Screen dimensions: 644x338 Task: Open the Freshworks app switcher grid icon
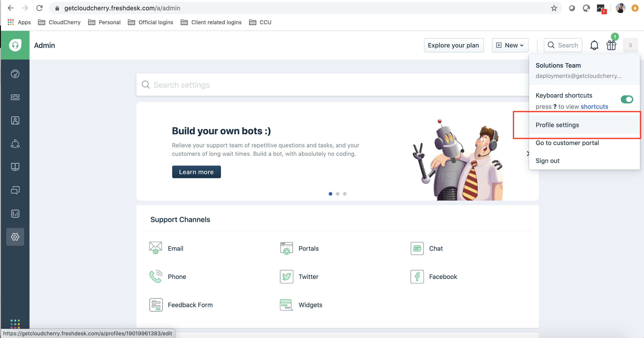coord(15,324)
